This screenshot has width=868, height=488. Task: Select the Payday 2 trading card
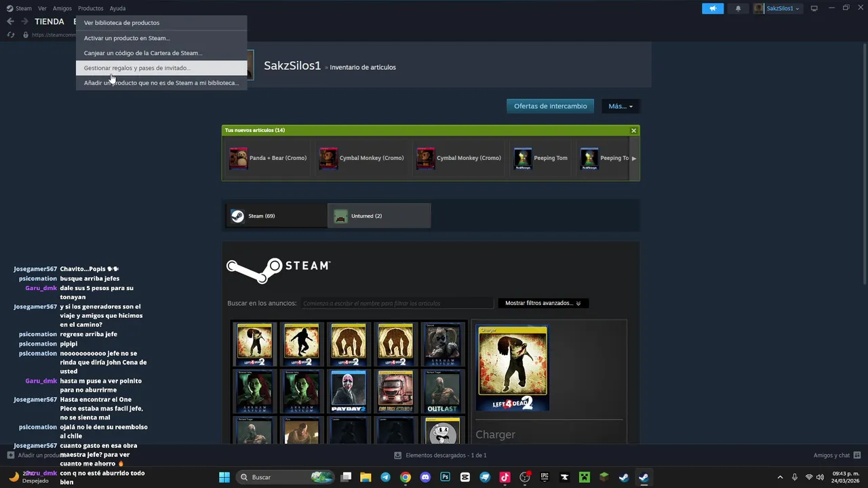pos(349,391)
